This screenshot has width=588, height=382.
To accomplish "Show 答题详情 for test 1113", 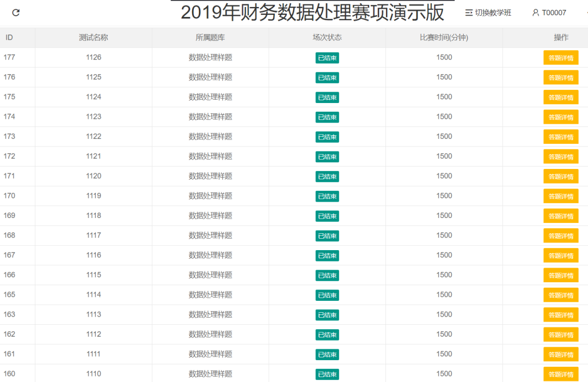I will tap(561, 315).
